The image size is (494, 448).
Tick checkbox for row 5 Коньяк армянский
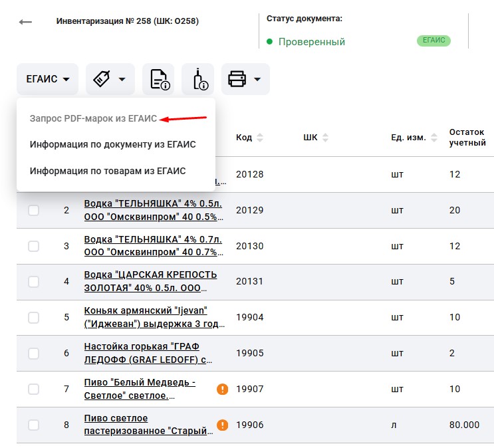pyautogui.click(x=33, y=317)
